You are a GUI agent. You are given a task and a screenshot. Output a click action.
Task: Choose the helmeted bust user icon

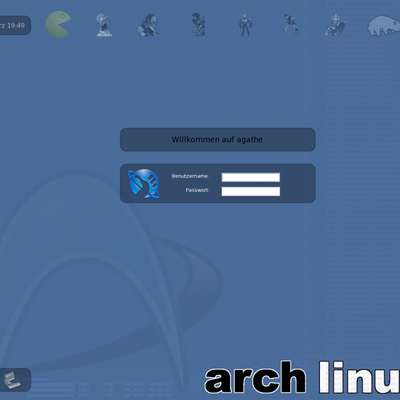click(x=104, y=25)
